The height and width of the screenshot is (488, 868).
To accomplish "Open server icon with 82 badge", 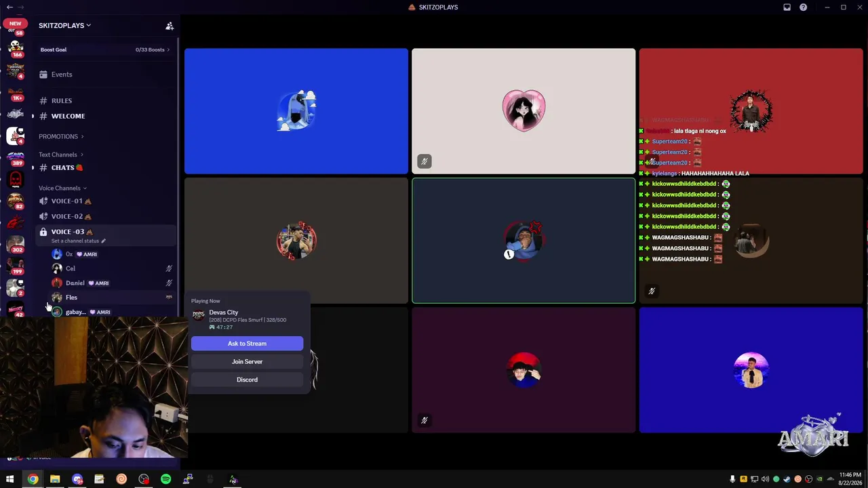I will (x=16, y=201).
